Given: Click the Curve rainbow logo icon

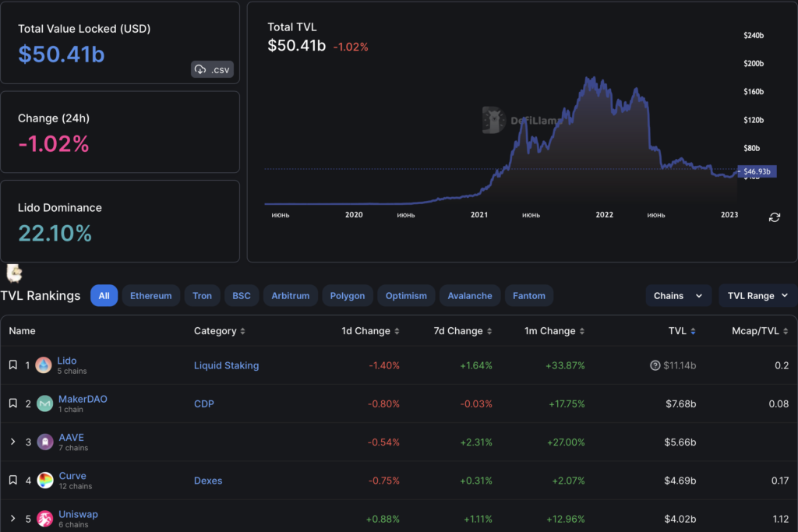Looking at the screenshot, I should click(45, 481).
